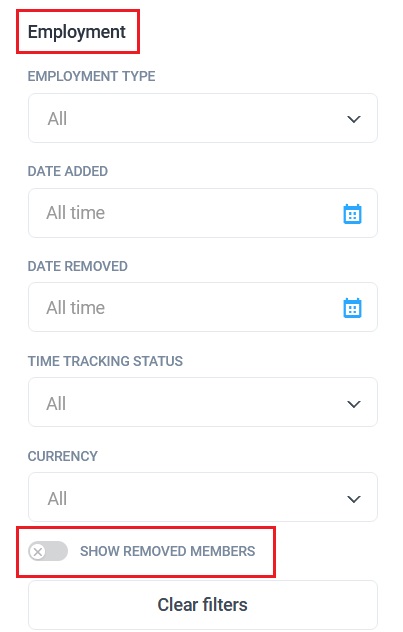Click the Date Removed 'All time' field

click(x=203, y=307)
